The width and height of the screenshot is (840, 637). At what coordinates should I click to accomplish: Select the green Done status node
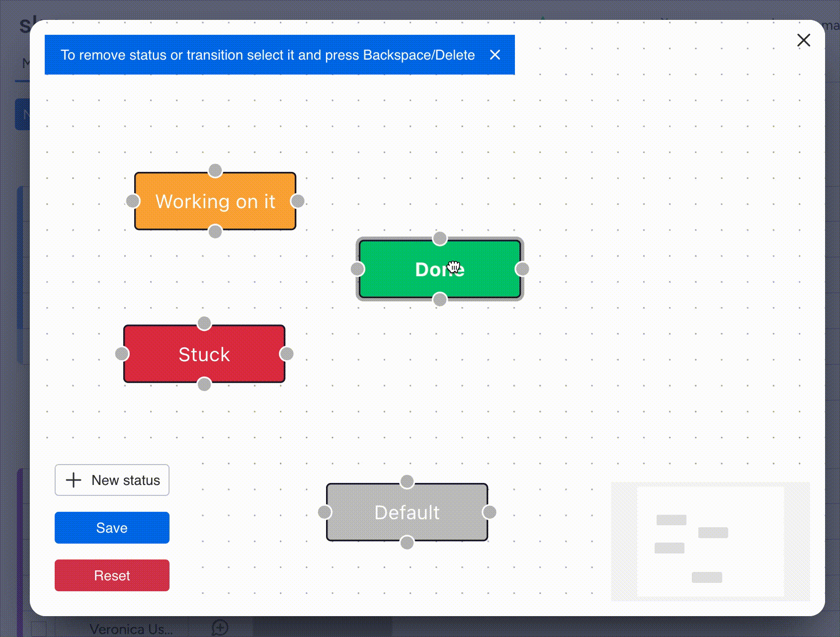click(x=440, y=269)
